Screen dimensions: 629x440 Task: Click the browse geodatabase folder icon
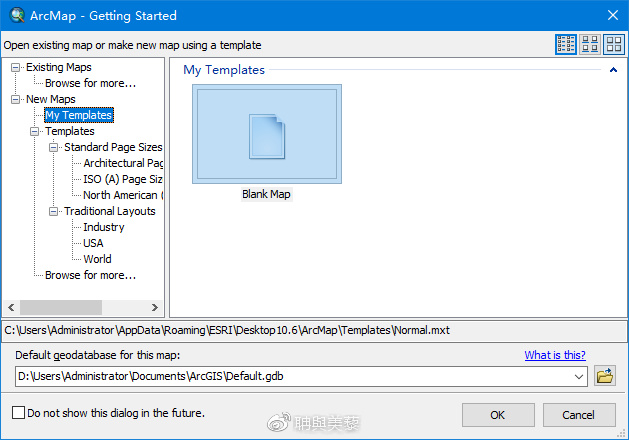pos(605,376)
